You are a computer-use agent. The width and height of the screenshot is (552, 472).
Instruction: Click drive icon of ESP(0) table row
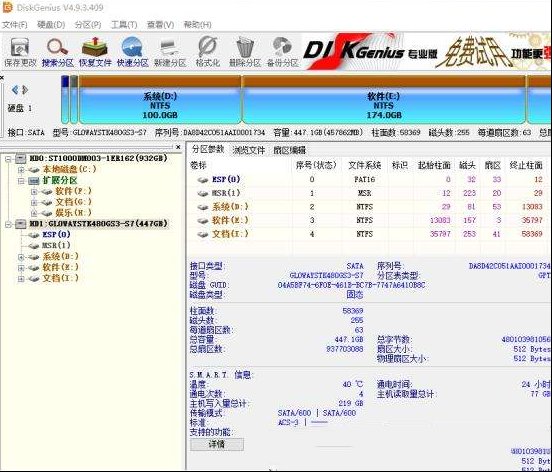(203, 180)
